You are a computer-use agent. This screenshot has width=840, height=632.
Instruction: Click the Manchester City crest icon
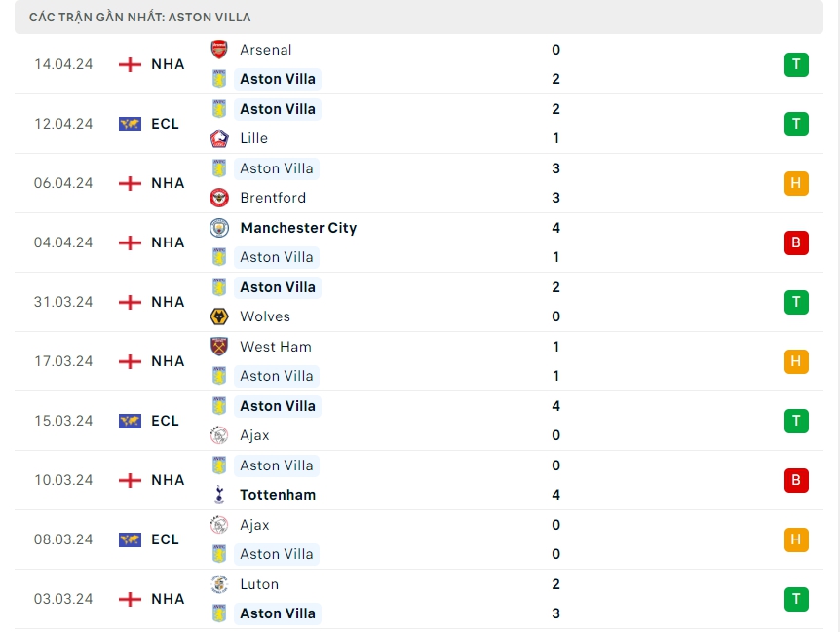(219, 228)
